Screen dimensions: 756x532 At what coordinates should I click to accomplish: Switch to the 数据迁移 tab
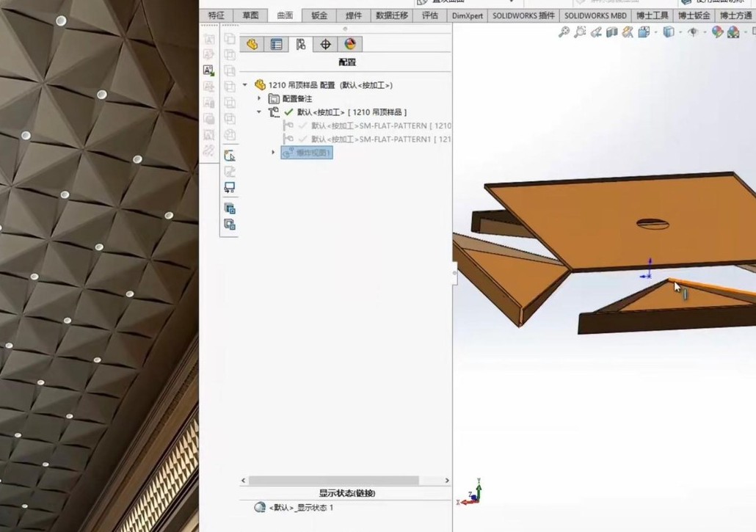point(392,15)
